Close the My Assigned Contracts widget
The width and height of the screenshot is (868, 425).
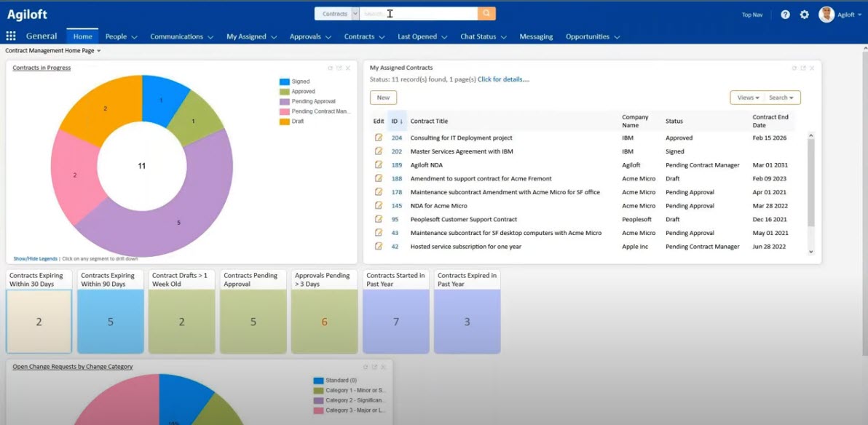pos(811,68)
